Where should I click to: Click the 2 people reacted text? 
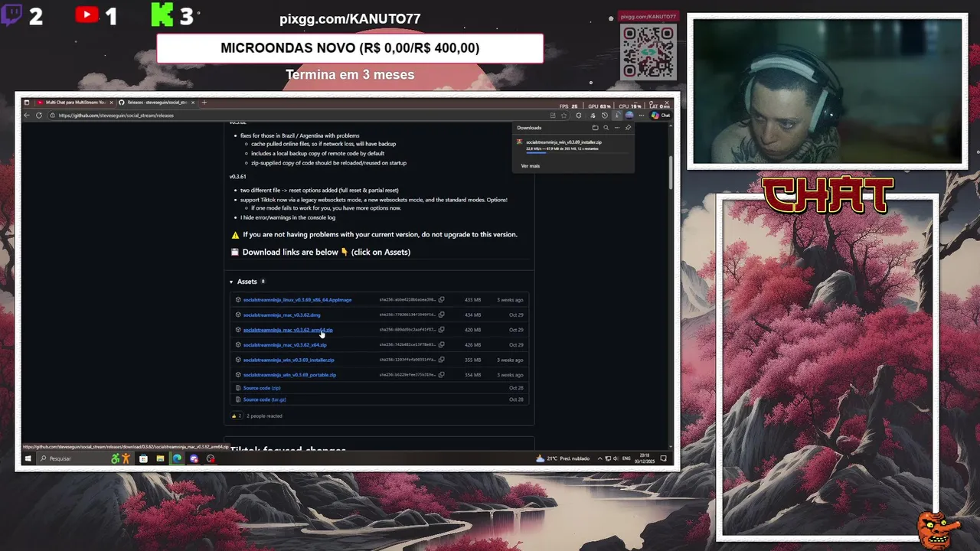coord(264,416)
